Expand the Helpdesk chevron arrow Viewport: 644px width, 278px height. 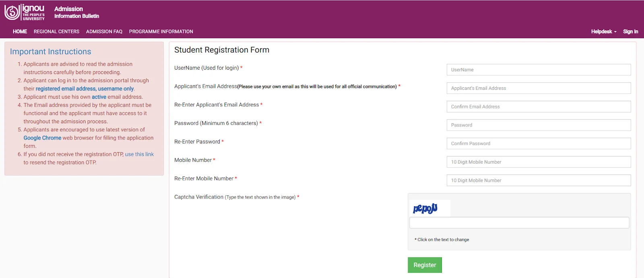pos(615,32)
